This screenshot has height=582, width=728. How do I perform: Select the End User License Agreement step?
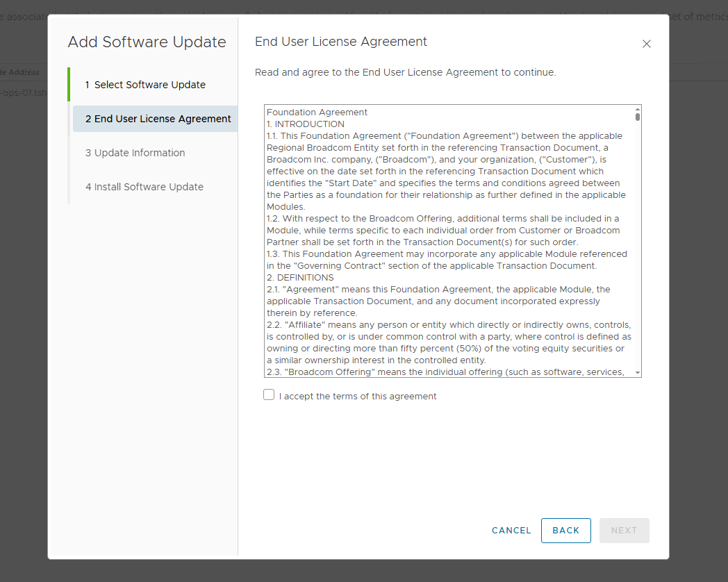coord(158,119)
